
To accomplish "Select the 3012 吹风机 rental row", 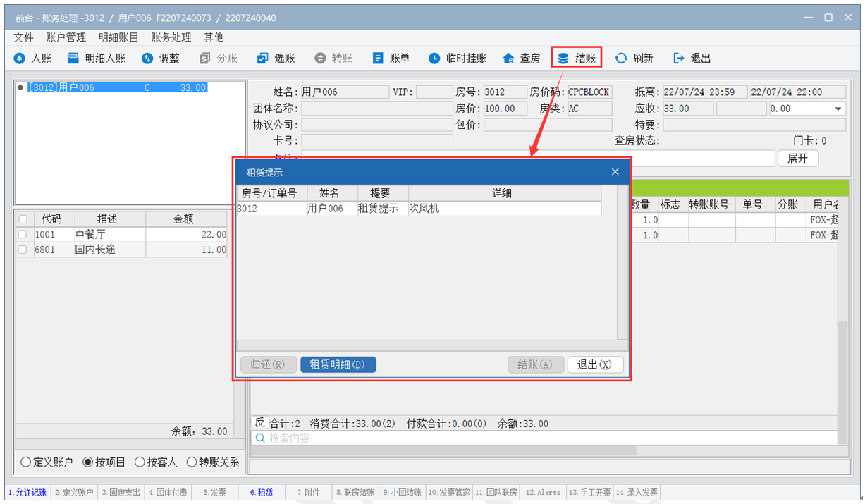I will click(x=419, y=209).
